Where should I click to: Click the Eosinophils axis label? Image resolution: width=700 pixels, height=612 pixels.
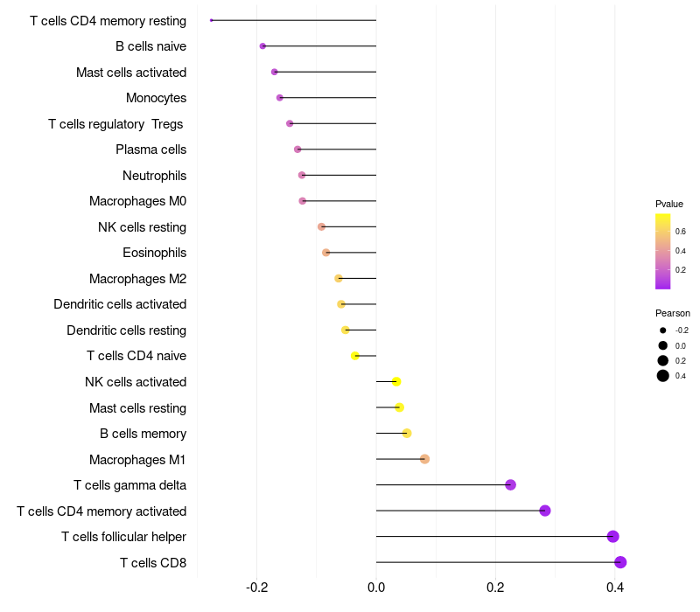point(155,253)
